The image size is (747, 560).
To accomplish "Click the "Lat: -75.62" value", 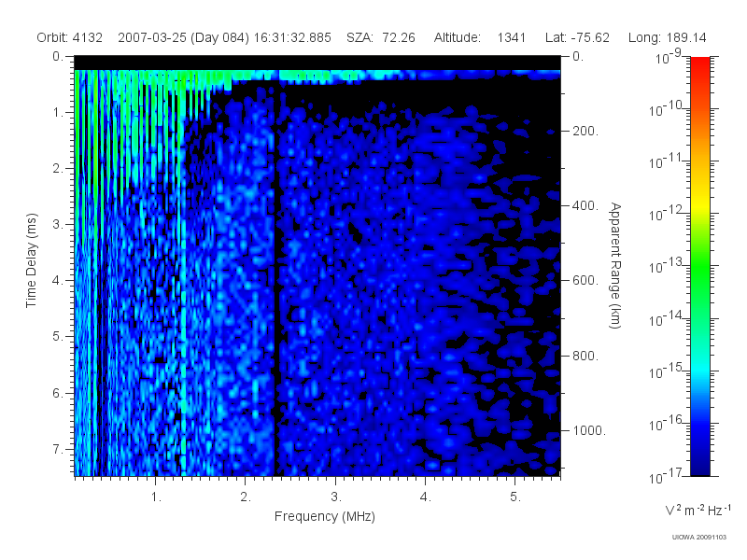I will 577,37.
